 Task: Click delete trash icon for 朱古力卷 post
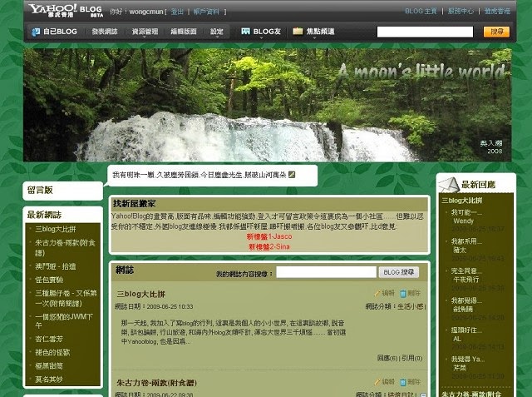(x=402, y=382)
